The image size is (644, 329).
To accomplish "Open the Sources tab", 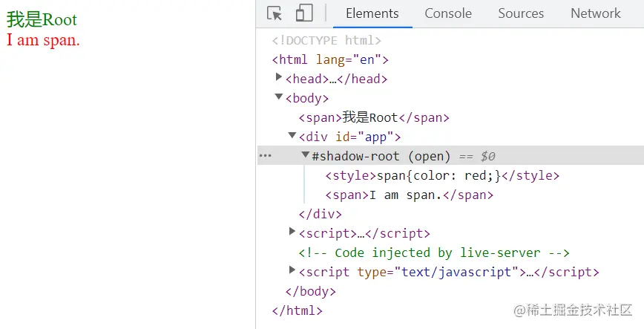I will click(521, 13).
